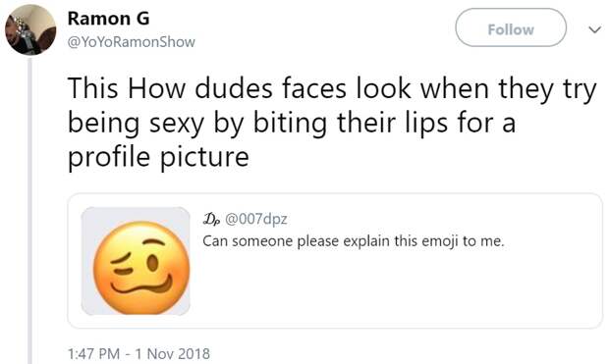Screen dimensions: 609x364
Task: Open the quoted tweet card
Action: point(335,261)
